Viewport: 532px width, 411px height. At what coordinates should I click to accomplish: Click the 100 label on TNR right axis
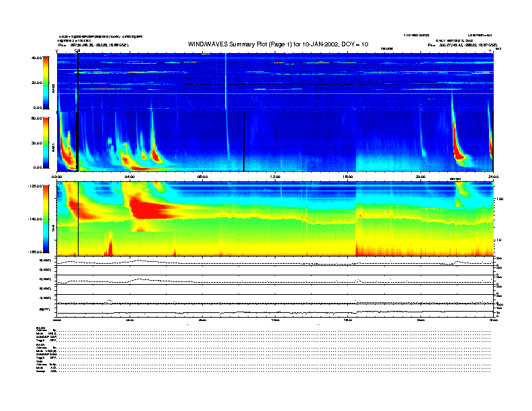tap(500, 199)
